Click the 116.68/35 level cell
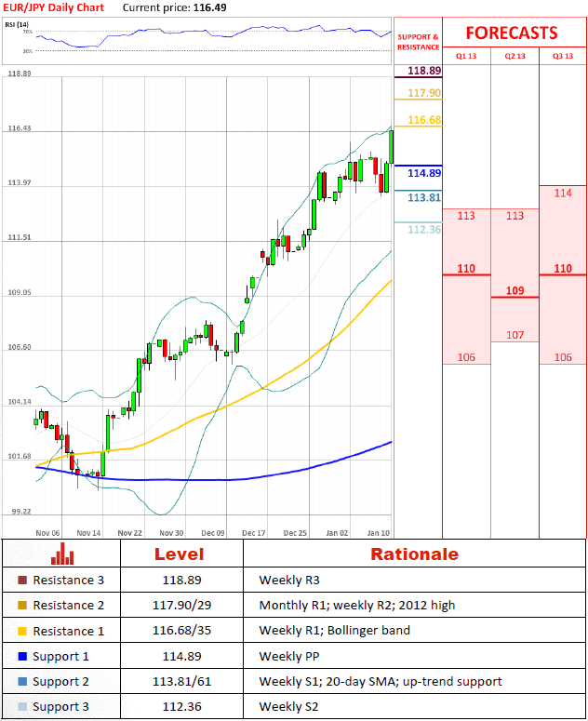Screen dimensions: 588x721 click(x=182, y=631)
